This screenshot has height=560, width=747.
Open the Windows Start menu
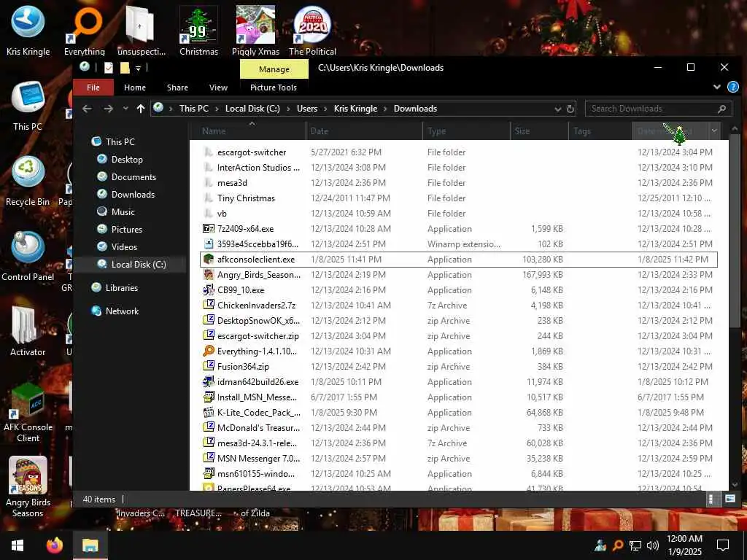click(18, 545)
